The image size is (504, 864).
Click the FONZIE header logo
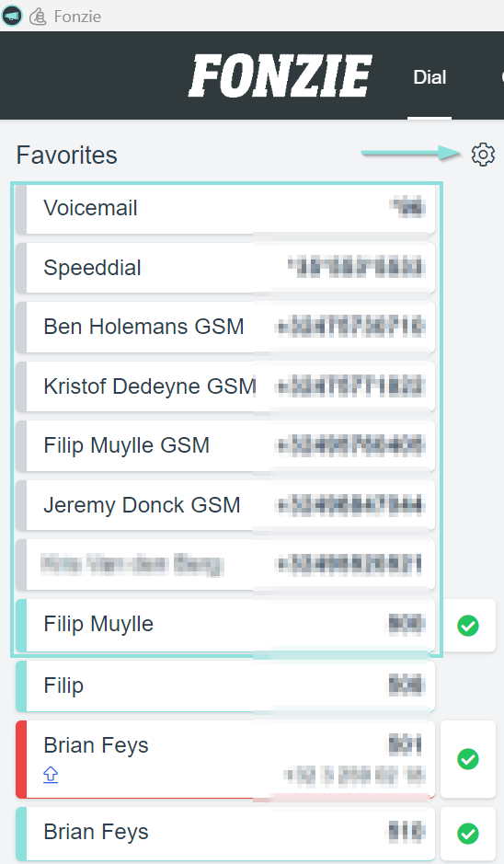click(280, 76)
